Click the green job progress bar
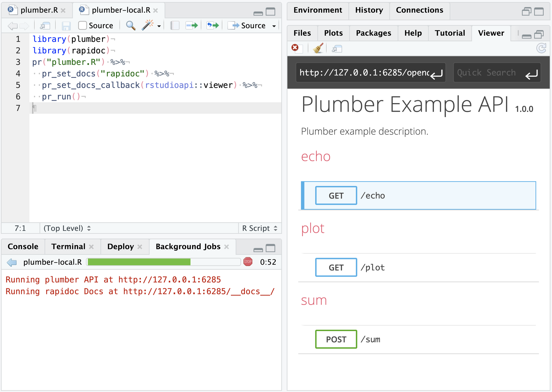The image size is (552, 392). click(163, 262)
